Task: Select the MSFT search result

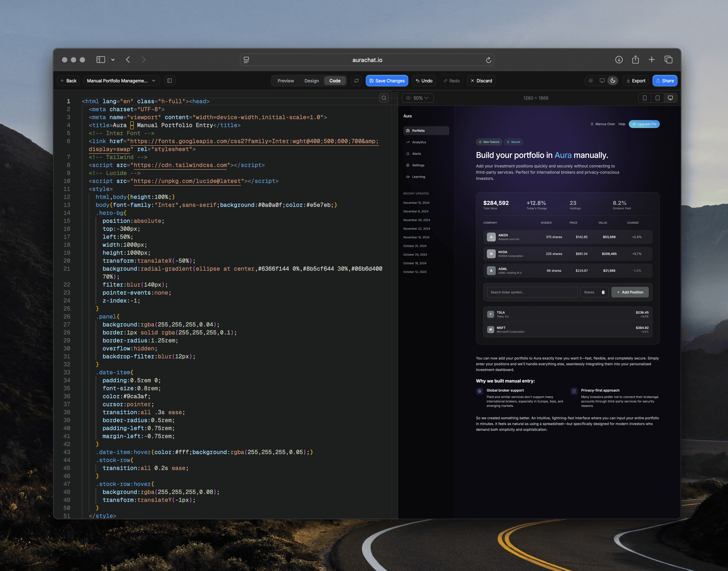Action: point(568,330)
